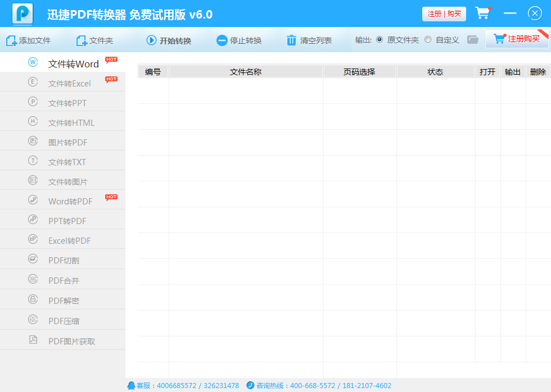
Task: Click the shopping cart icon in title bar
Action: coord(482,13)
